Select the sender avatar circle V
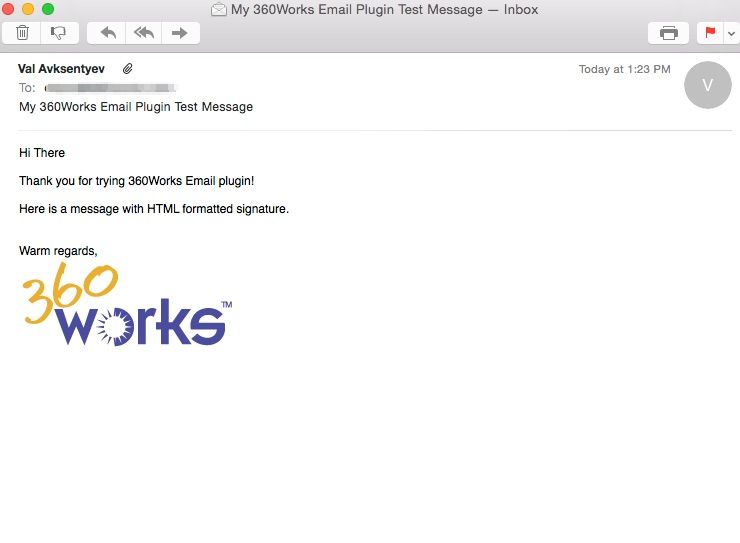Viewport: 740px width, 543px height. pyautogui.click(x=707, y=85)
